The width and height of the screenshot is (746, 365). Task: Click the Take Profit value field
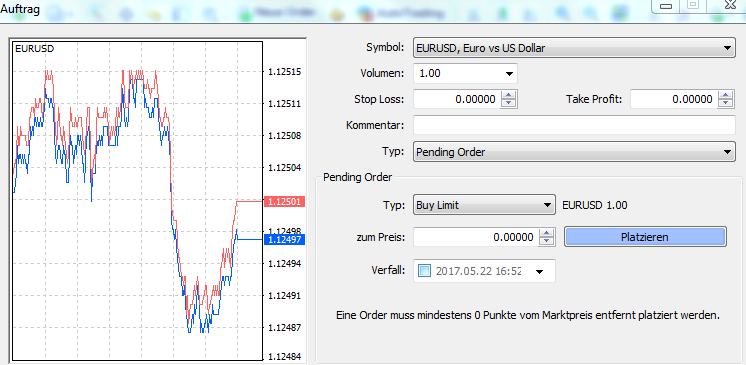[x=674, y=99]
